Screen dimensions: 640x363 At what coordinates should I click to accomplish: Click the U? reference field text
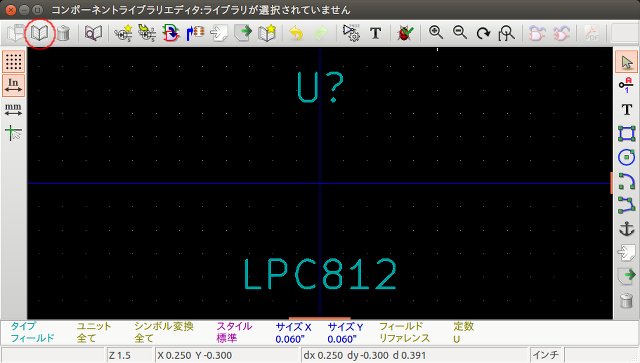(320, 87)
